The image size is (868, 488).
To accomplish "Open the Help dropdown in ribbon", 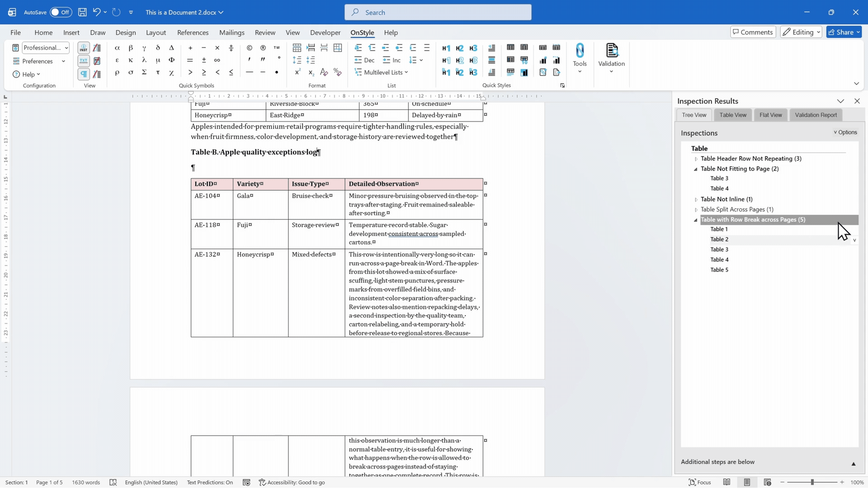I will pyautogui.click(x=26, y=74).
